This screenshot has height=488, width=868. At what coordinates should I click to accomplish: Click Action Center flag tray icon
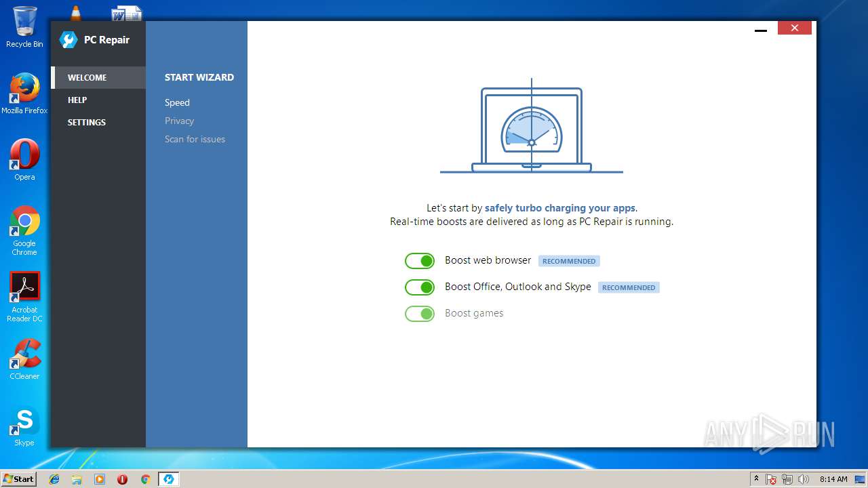click(x=771, y=479)
